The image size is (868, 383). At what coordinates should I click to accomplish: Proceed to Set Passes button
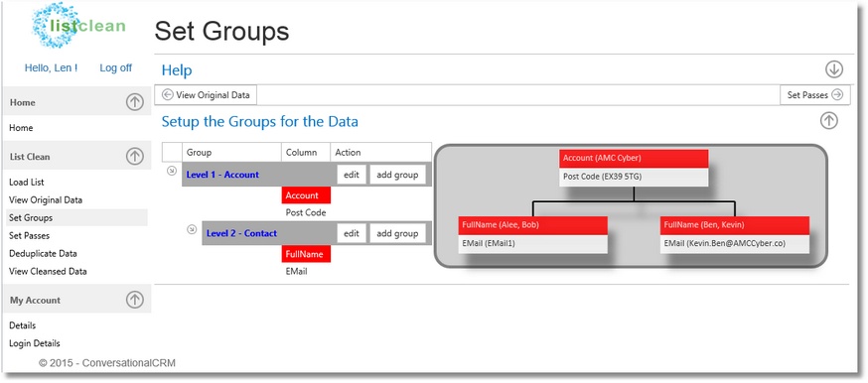[814, 95]
